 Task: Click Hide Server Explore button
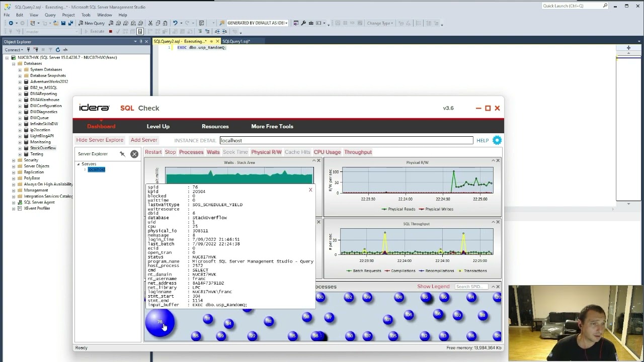[x=100, y=140]
